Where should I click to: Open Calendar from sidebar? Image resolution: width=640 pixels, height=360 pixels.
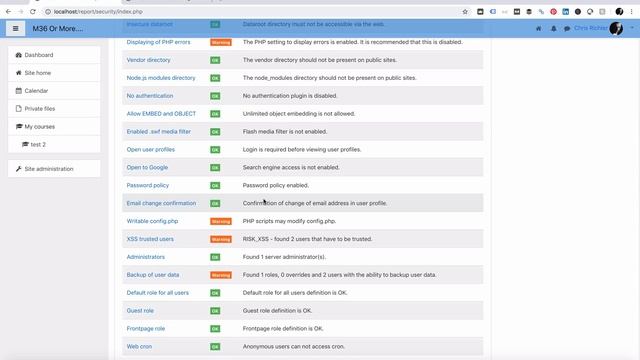point(54,91)
